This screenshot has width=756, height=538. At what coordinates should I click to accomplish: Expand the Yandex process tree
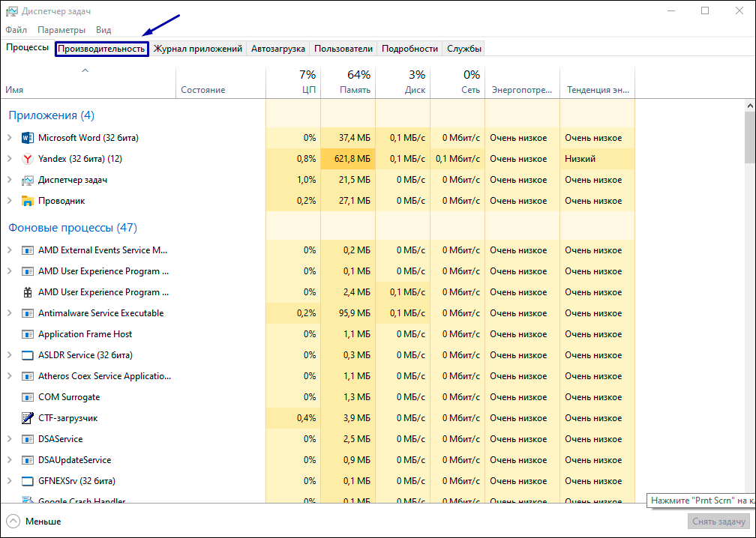[x=10, y=159]
